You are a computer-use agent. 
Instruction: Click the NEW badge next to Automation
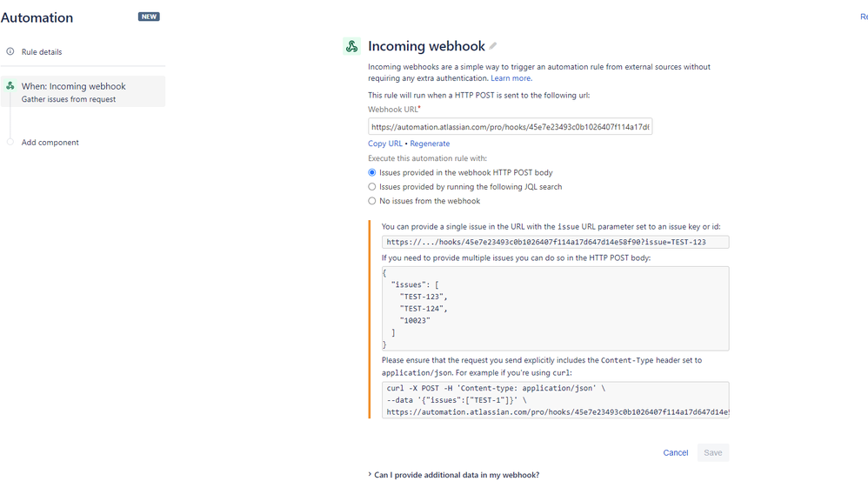149,17
